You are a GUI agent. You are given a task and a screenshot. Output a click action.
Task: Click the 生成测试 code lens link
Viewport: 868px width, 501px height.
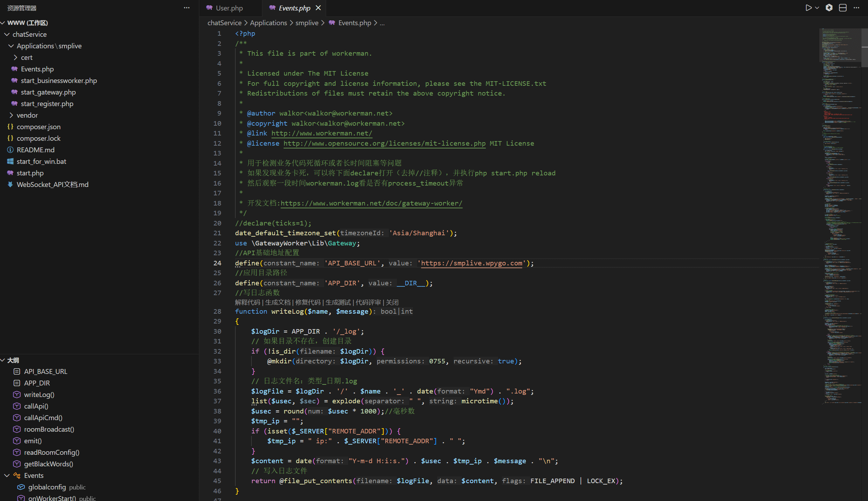pos(338,302)
